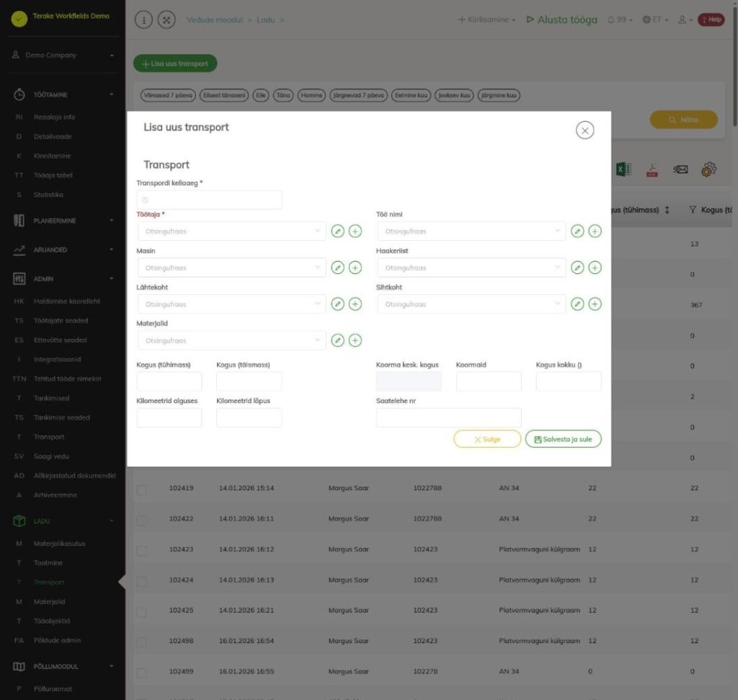The width and height of the screenshot is (738, 700).
Task: Select the checkbox of row 102423
Action: 141,551
